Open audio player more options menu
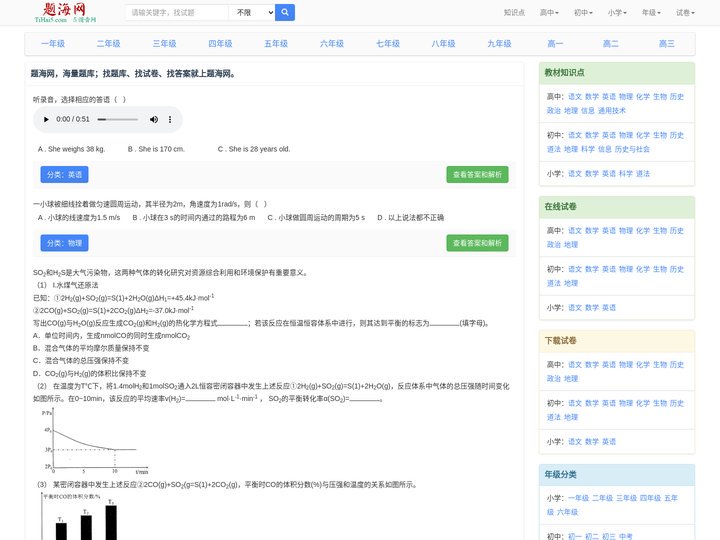 click(x=170, y=119)
